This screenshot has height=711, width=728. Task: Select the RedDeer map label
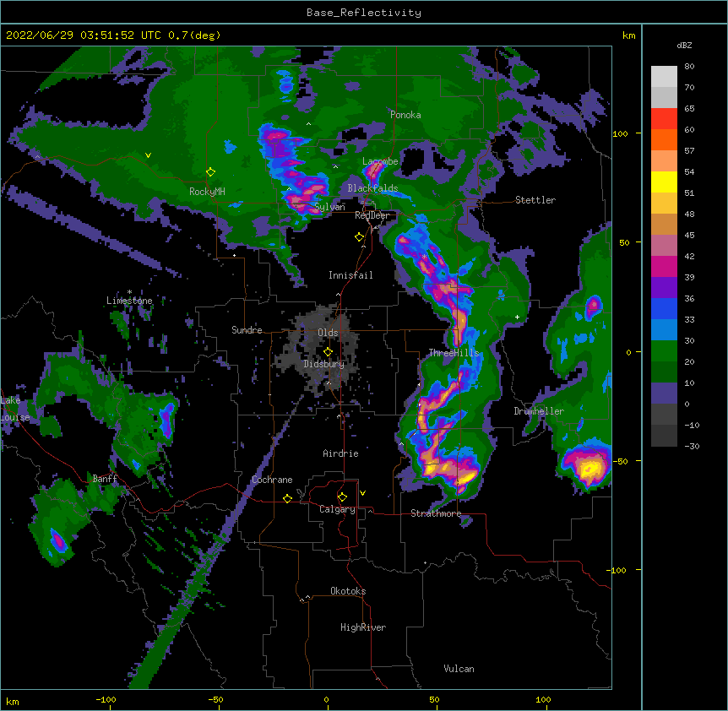click(x=372, y=215)
